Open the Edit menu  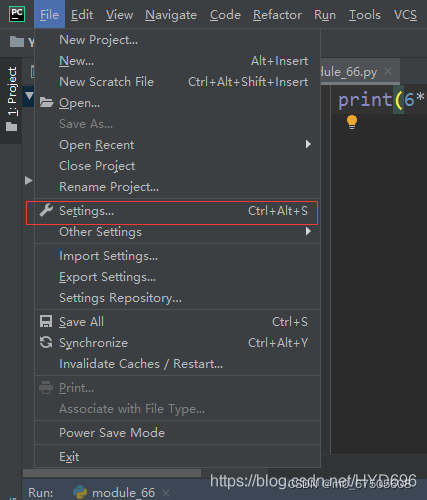(x=82, y=15)
